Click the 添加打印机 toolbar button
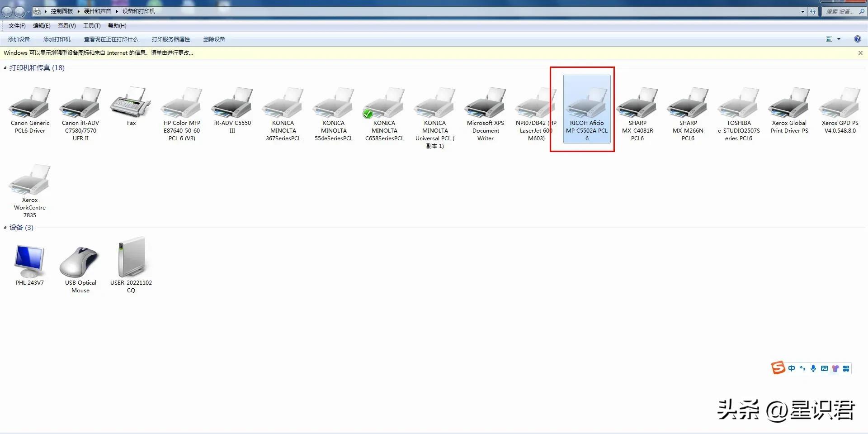The width and height of the screenshot is (868, 434). [x=57, y=39]
